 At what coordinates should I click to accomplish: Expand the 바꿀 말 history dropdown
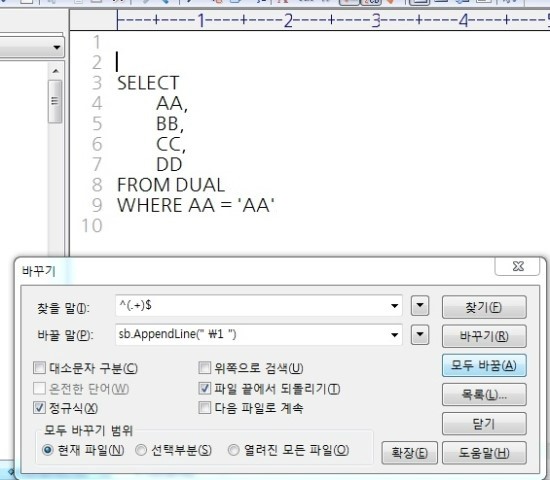tap(394, 335)
